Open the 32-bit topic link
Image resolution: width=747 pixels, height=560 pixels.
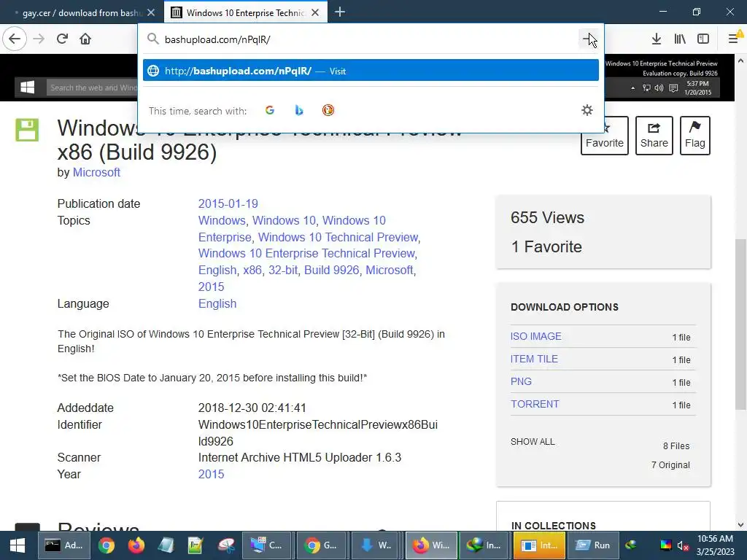coord(283,270)
